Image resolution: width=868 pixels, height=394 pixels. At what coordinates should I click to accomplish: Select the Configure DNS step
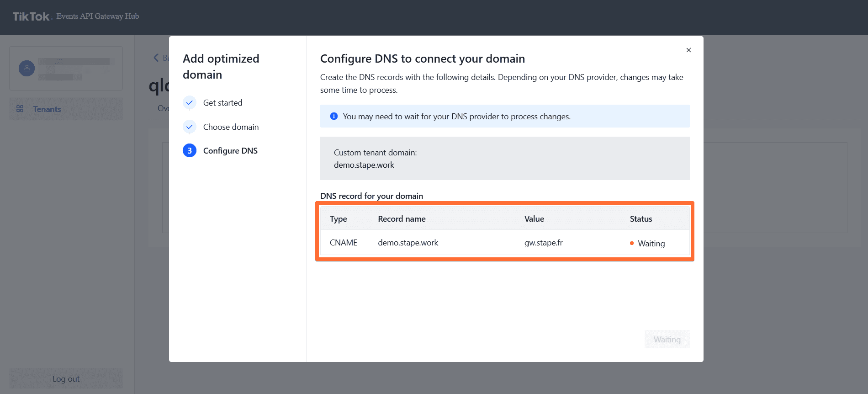tap(230, 151)
